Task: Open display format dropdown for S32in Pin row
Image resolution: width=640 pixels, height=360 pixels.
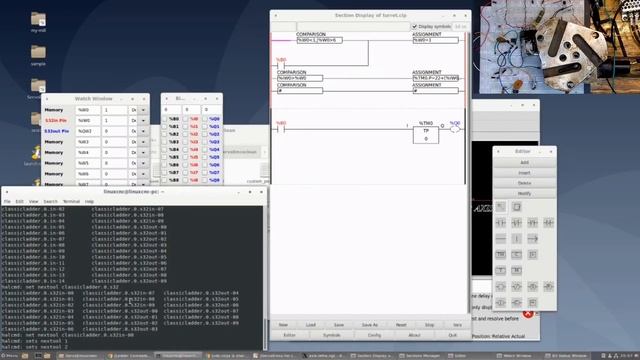Action: click(x=143, y=121)
